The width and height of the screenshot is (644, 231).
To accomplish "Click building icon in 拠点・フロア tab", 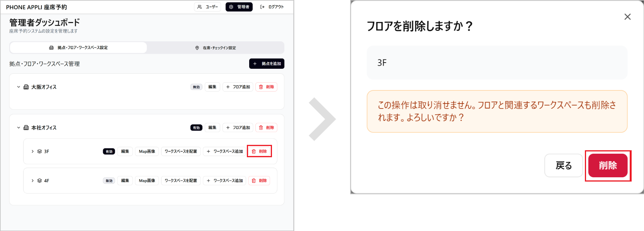I will 51,48.
